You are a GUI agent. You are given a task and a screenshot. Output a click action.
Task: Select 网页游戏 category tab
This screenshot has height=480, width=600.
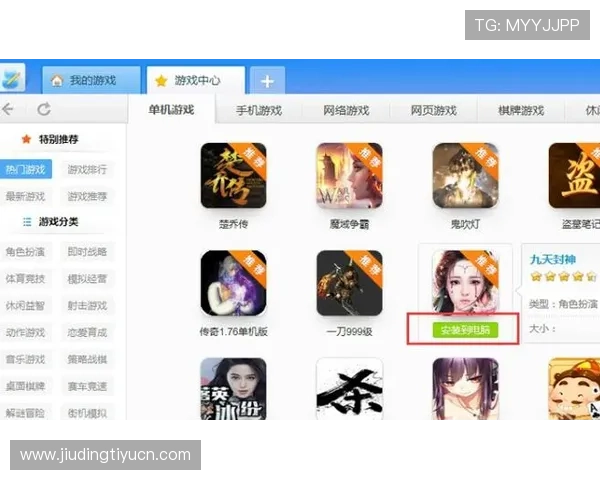click(434, 111)
